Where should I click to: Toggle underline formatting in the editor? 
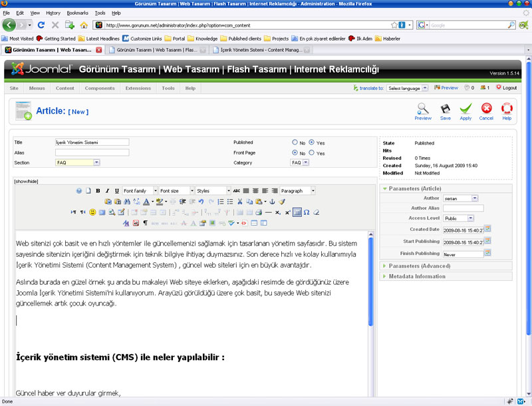point(117,191)
